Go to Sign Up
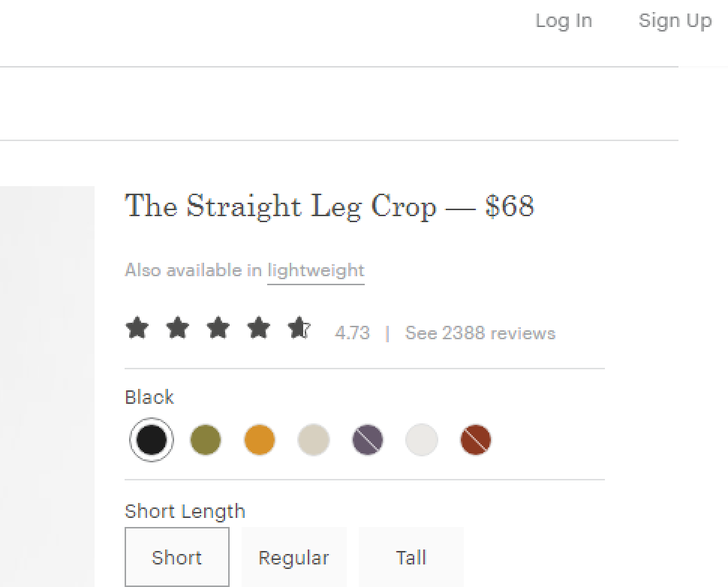The height and width of the screenshot is (587, 728). pos(675,21)
